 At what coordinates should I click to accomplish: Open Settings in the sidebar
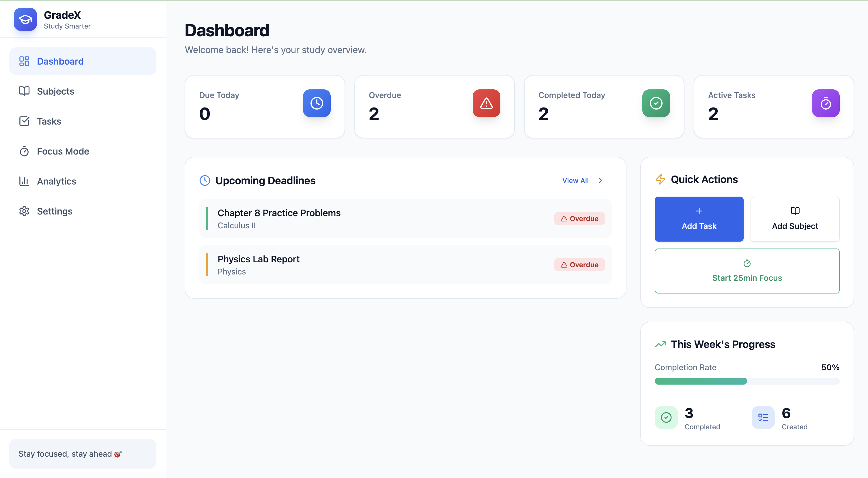click(55, 211)
